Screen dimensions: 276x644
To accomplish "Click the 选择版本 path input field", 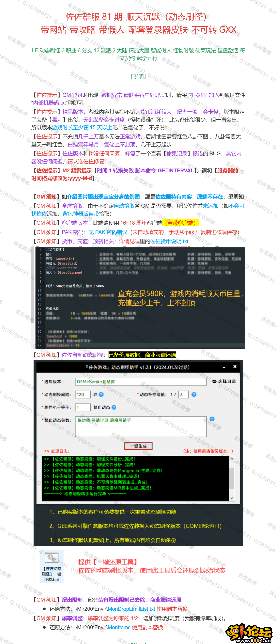I will [141, 381].
